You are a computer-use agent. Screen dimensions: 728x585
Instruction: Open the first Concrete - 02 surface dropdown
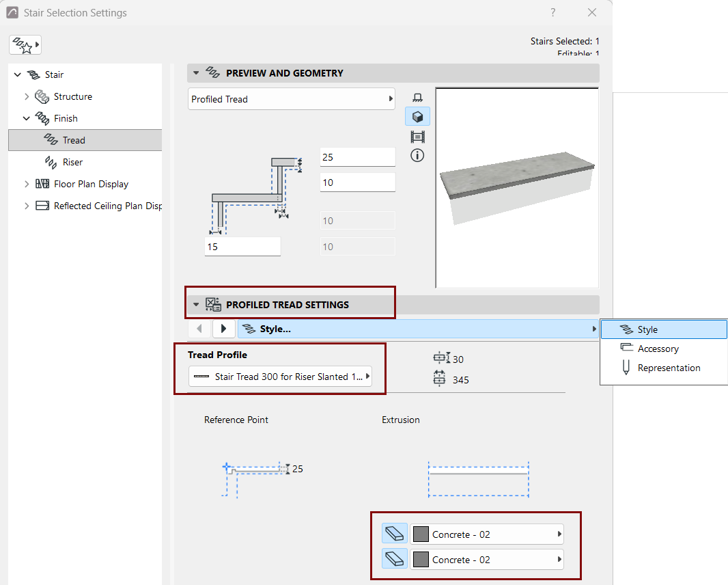(x=487, y=534)
